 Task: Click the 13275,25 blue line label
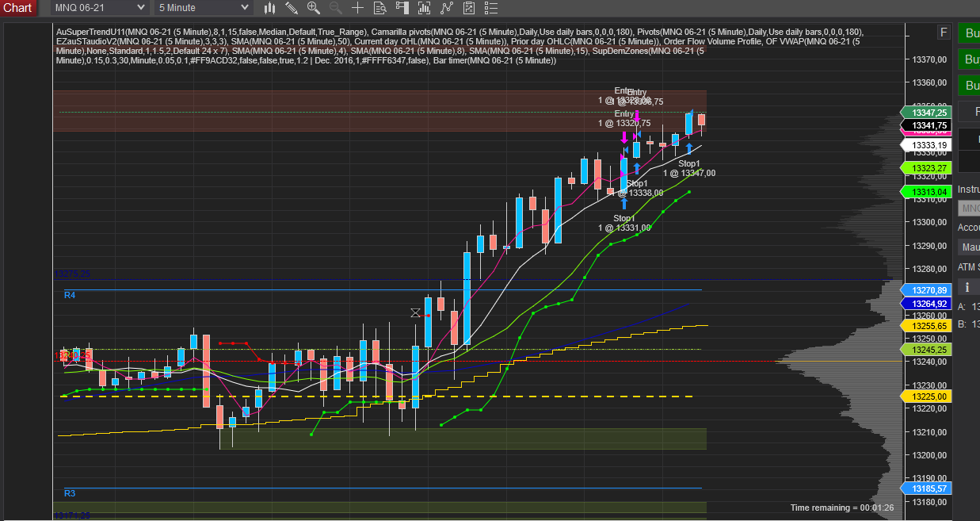pos(72,274)
